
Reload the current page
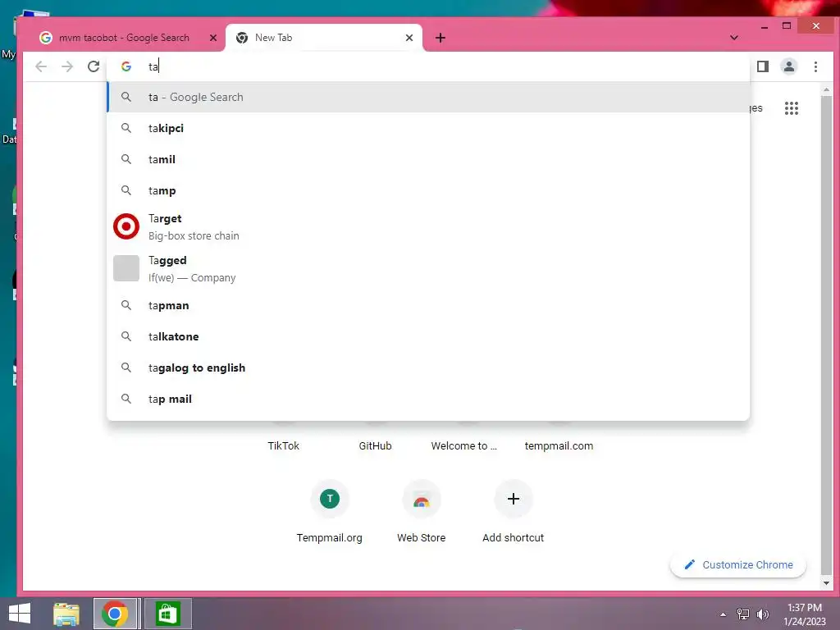click(x=94, y=66)
